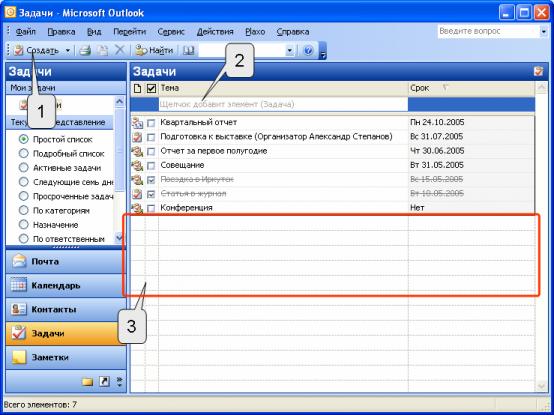Image resolution: width=554 pixels, height=415 pixels.
Task: Click the Folder List icon in navigation pane
Action: tap(88, 381)
